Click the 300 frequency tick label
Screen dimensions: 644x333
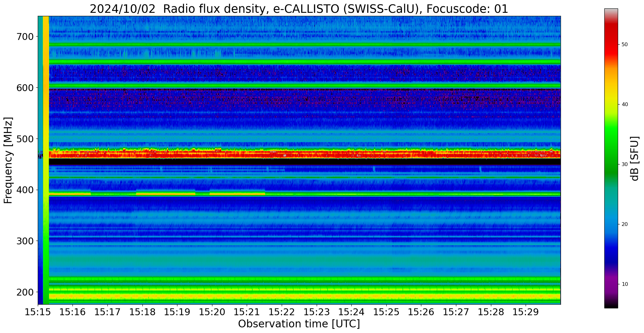(x=24, y=241)
